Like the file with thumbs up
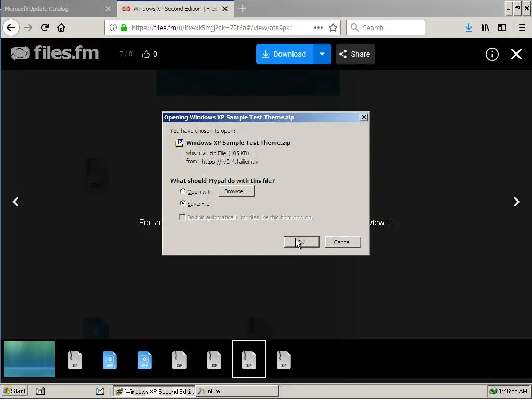 point(146,54)
